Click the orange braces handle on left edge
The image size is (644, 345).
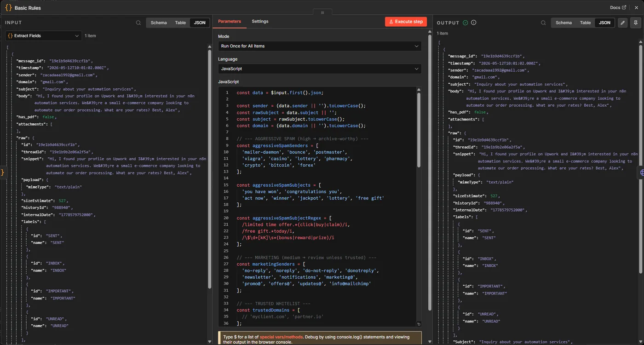pos(2,172)
